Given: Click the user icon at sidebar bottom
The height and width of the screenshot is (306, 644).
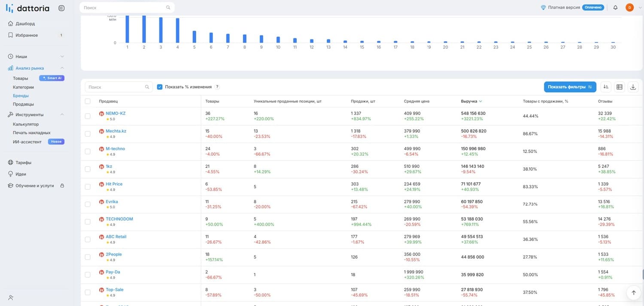Looking at the screenshot, I should (x=11, y=297).
